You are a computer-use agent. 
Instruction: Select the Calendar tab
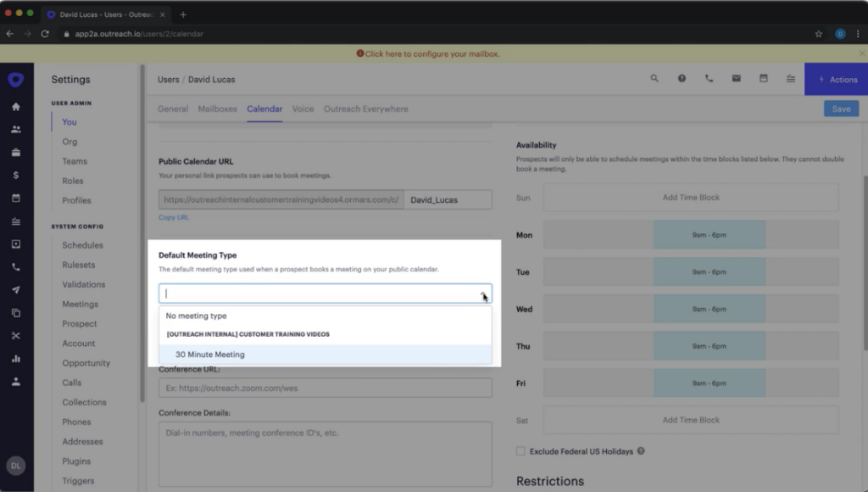[264, 109]
